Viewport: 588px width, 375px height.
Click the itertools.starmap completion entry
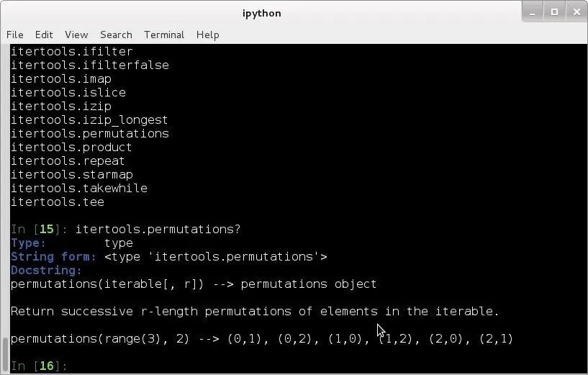(x=72, y=175)
